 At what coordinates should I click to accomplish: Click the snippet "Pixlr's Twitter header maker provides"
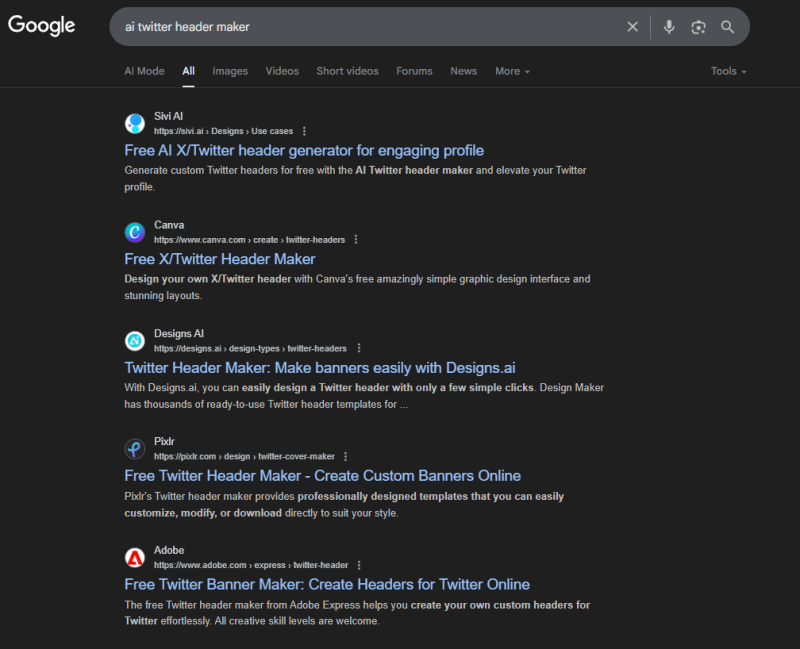(344, 505)
